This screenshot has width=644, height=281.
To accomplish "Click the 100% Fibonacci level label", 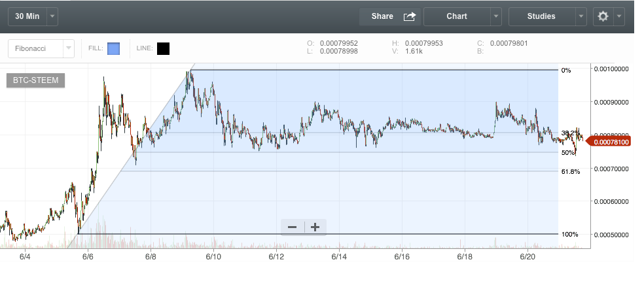I will point(569,234).
